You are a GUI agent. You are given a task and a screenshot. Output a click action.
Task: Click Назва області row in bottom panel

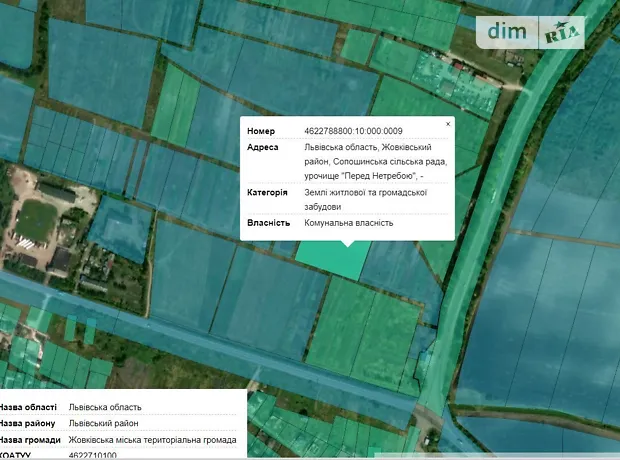(x=29, y=407)
